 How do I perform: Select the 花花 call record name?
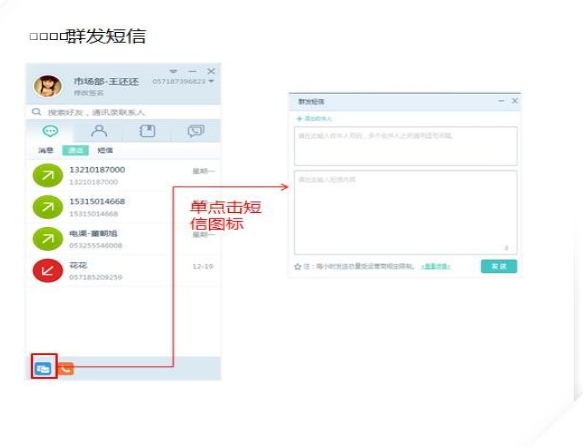click(x=78, y=265)
